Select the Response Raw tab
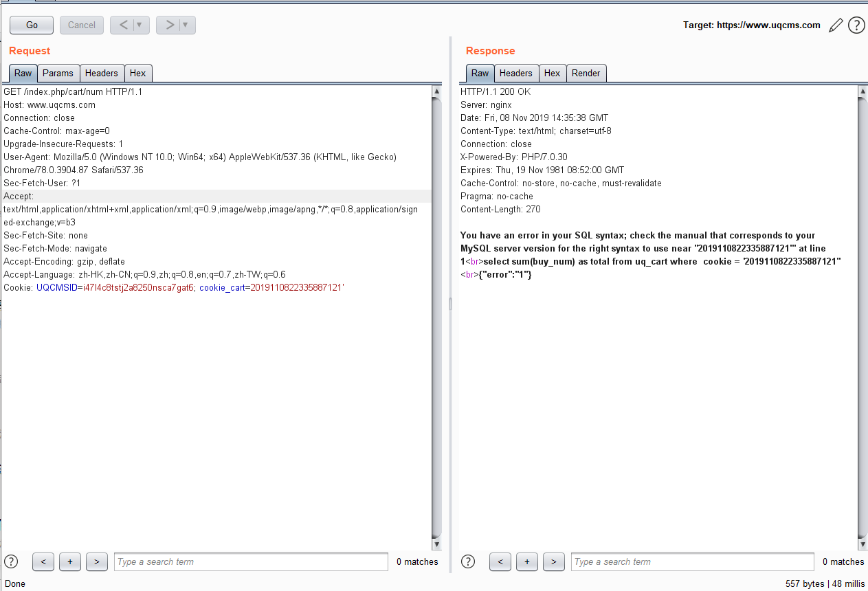868x591 pixels. 480,73
